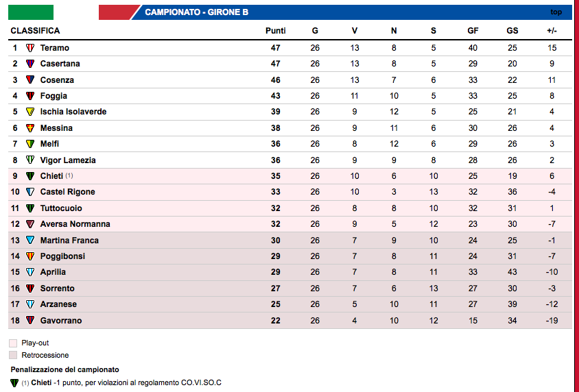Click the Ischia Isolaverde crest icon

(x=30, y=112)
